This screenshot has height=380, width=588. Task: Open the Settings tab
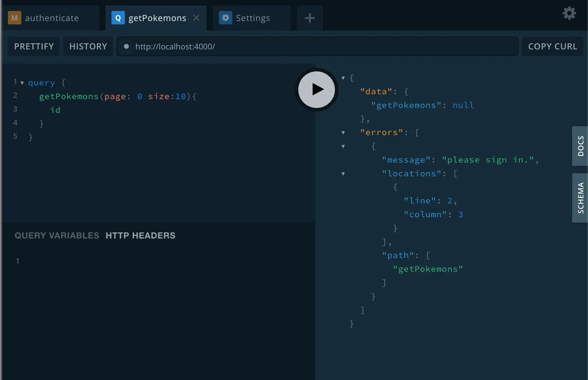click(252, 18)
